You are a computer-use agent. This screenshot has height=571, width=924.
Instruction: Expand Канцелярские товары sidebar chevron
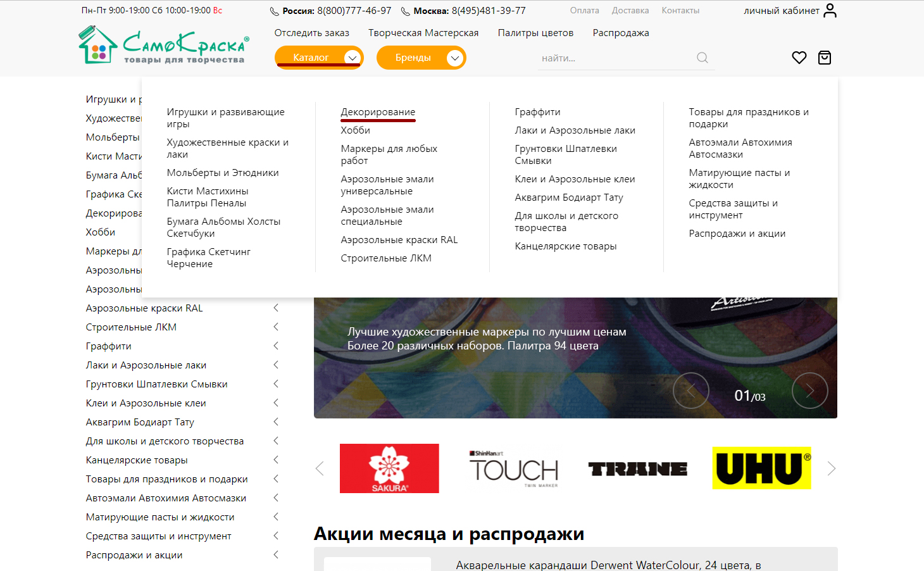point(276,460)
